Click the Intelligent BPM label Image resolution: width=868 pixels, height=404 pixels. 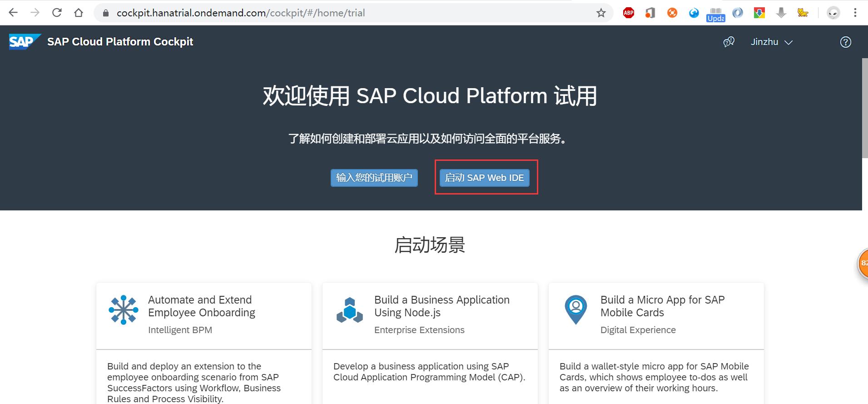(180, 330)
